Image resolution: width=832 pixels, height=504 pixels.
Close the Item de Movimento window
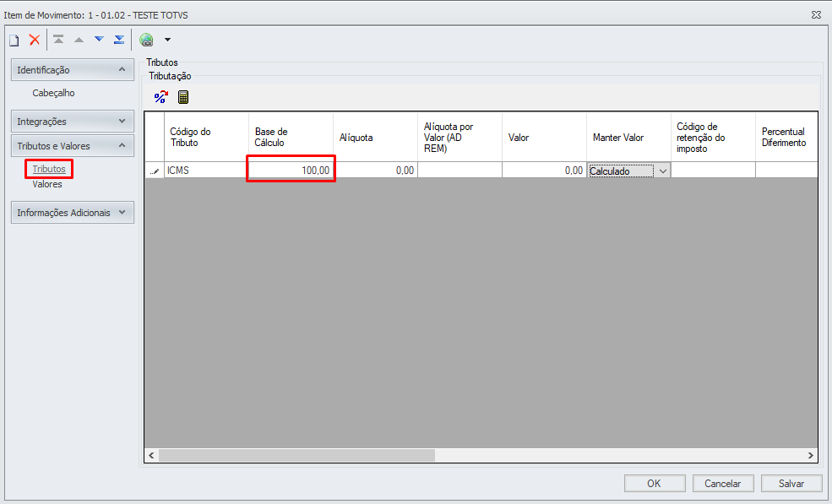pyautogui.click(x=816, y=15)
